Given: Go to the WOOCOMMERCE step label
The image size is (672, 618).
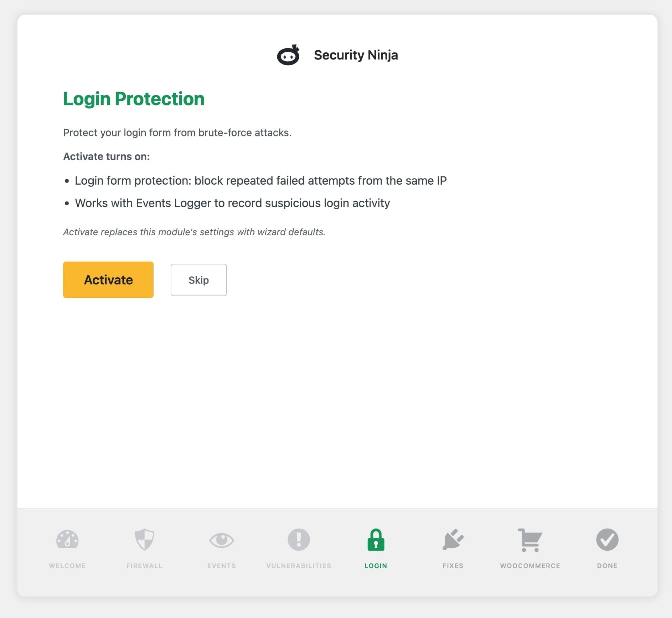Looking at the screenshot, I should tap(530, 566).
